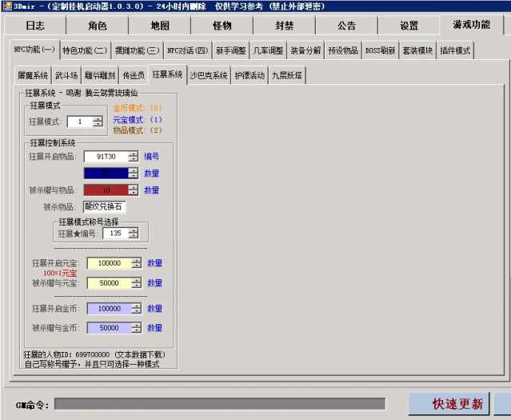Click the 被杀物品 text field
The height and width of the screenshot is (420, 511).
[x=104, y=207]
